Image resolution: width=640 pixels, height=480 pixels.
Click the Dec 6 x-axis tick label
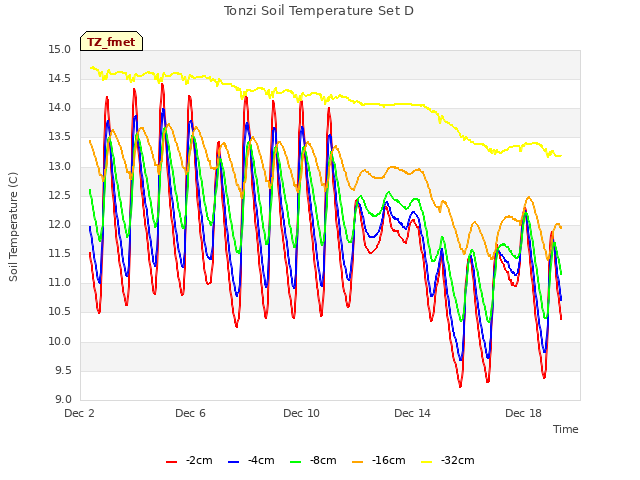(190, 413)
